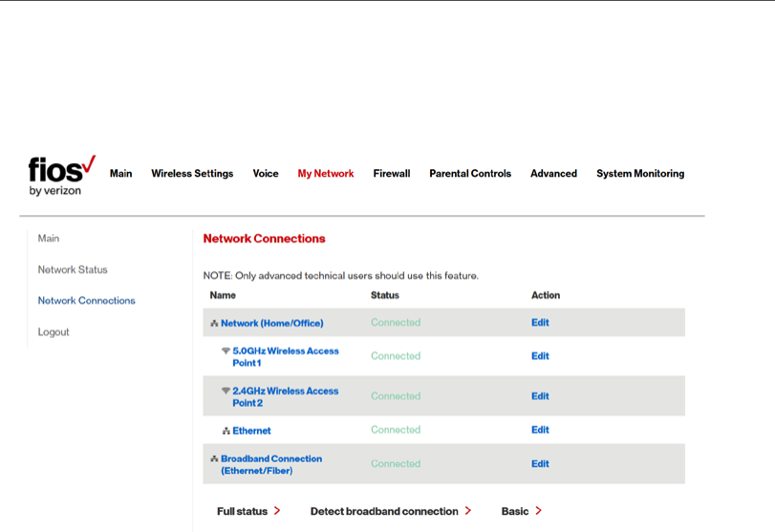
Task: Open Broadband Connection (Ethernet/Fiber) link
Action: coord(271,465)
